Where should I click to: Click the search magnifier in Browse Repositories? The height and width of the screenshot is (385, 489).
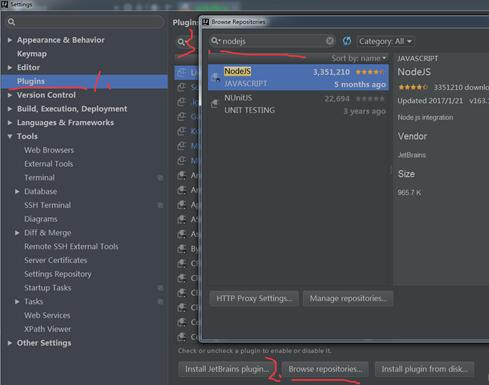pos(215,41)
